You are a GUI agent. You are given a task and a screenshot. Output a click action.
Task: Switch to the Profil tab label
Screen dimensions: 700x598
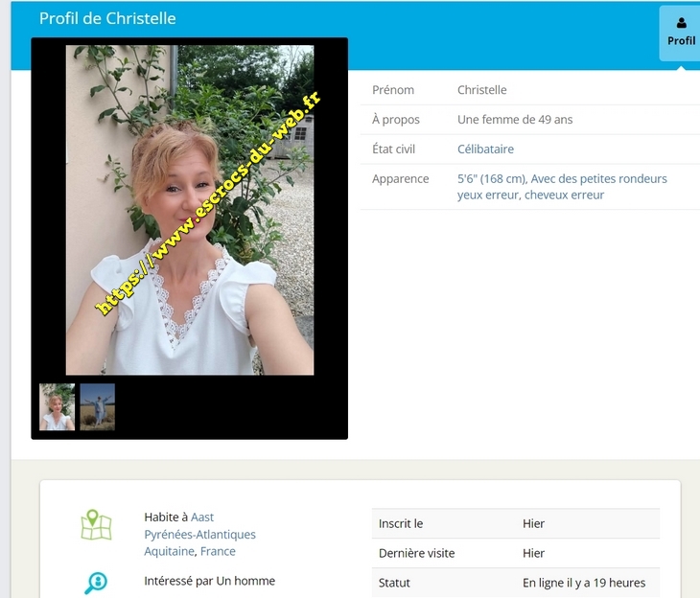click(681, 41)
